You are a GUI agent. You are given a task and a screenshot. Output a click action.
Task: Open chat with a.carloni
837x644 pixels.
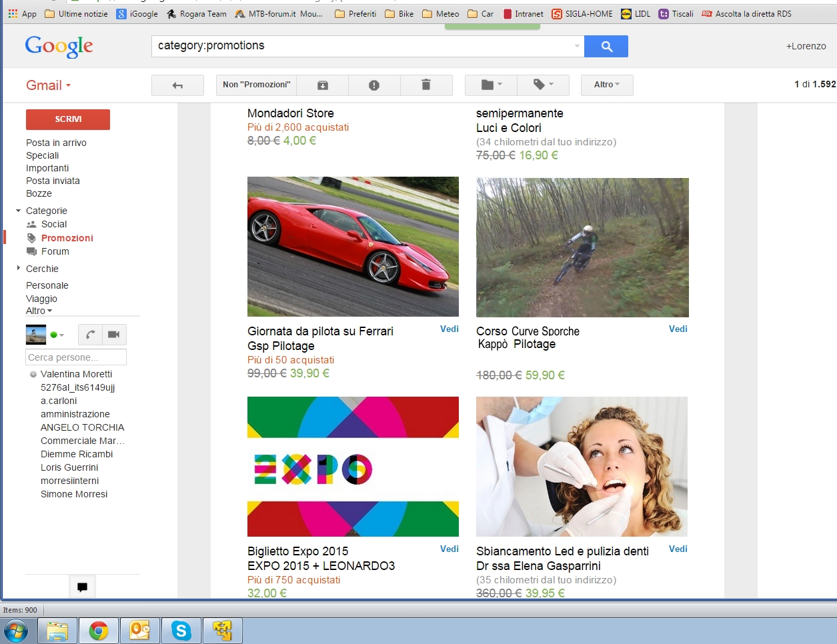click(59, 401)
